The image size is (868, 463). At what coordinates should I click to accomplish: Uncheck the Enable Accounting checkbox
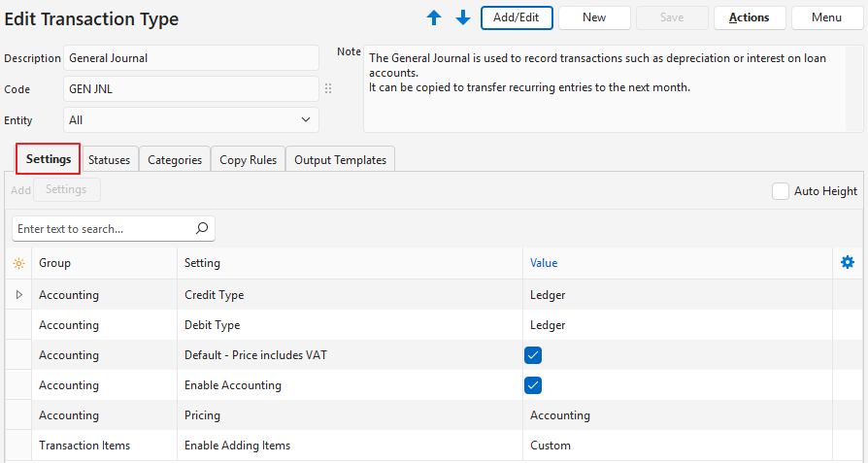coord(533,385)
